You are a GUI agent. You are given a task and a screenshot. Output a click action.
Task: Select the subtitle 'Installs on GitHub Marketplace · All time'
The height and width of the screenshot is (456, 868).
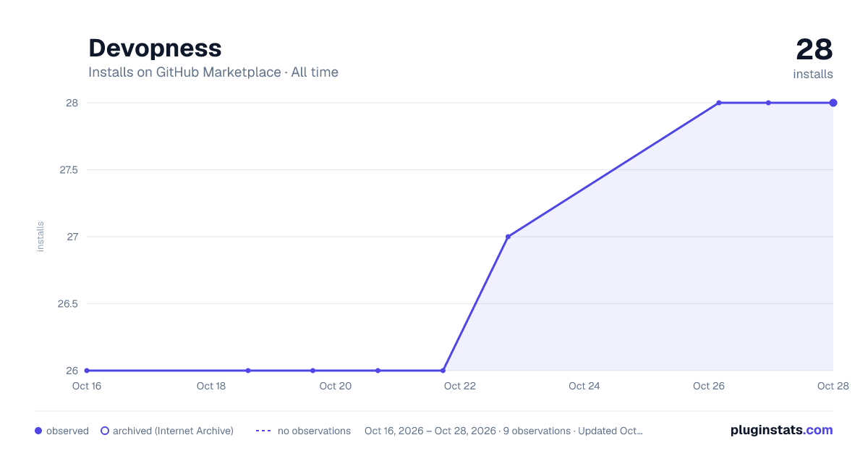213,72
